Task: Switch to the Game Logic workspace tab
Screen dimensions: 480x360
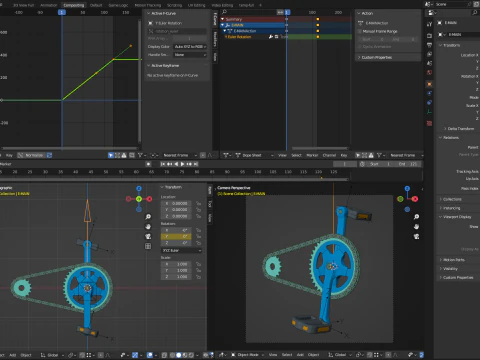Action: pos(118,5)
